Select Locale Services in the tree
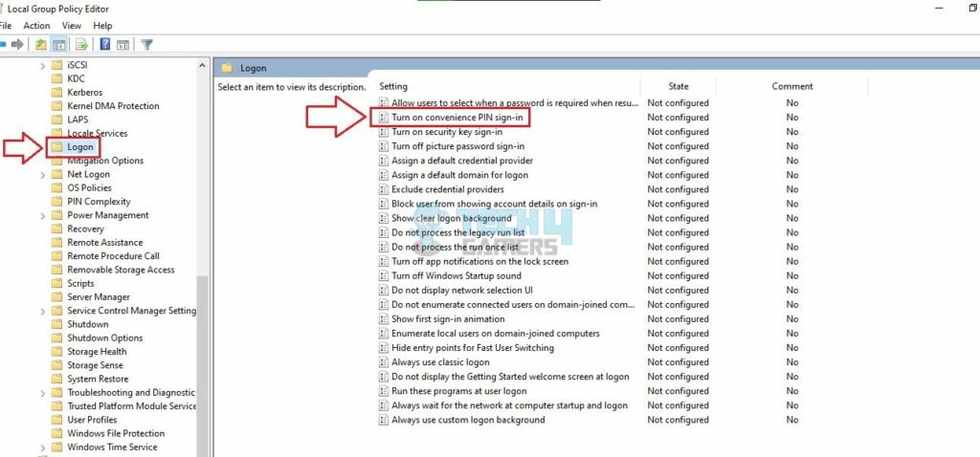The width and height of the screenshot is (980, 457). (97, 134)
